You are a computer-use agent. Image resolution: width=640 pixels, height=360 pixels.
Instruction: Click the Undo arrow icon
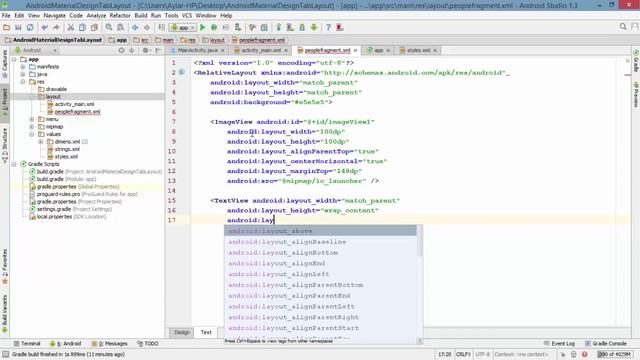(x=44, y=27)
